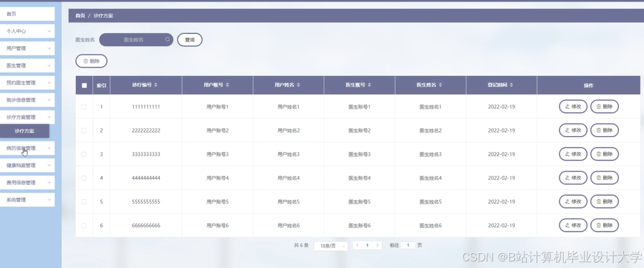
Task: Expand 就诊信息管理 sidebar menu
Action: (27, 100)
